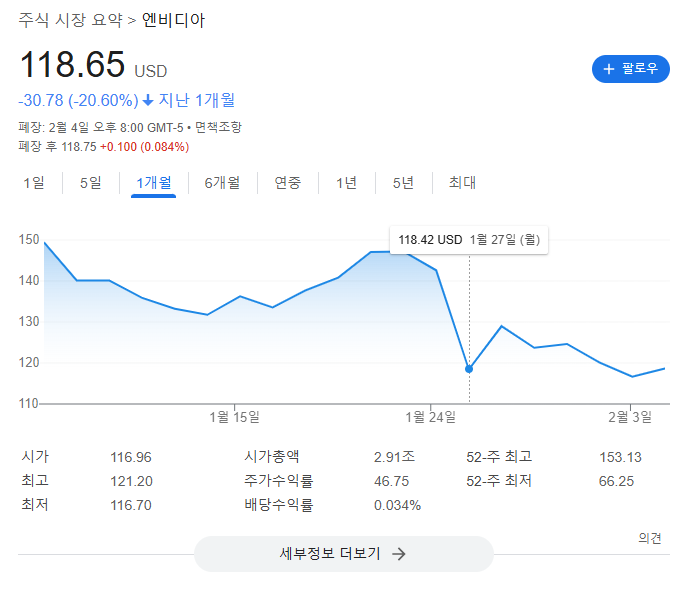Click the 지난 1개월 period text
The width and height of the screenshot is (685, 589).
click(x=197, y=100)
